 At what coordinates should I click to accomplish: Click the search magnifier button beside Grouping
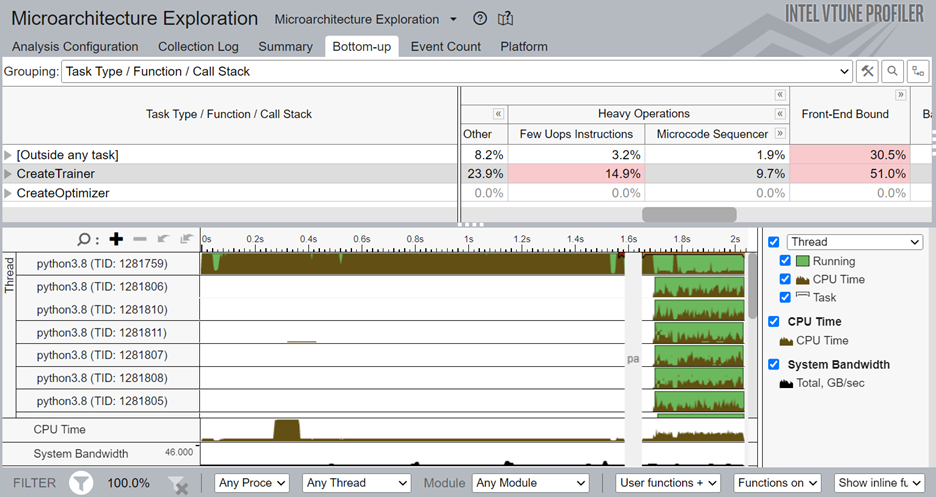892,71
